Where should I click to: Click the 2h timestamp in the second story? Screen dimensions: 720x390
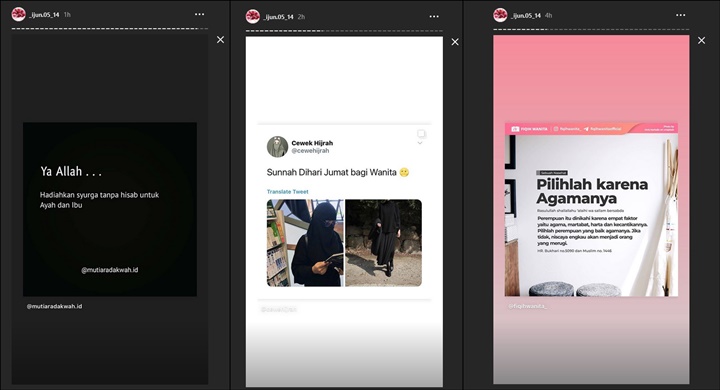pyautogui.click(x=301, y=17)
